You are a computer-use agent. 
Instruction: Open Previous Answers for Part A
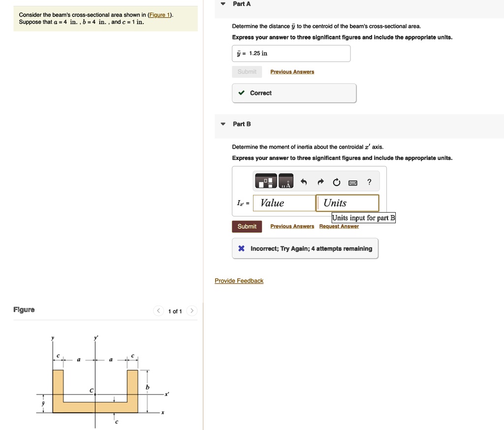click(292, 71)
